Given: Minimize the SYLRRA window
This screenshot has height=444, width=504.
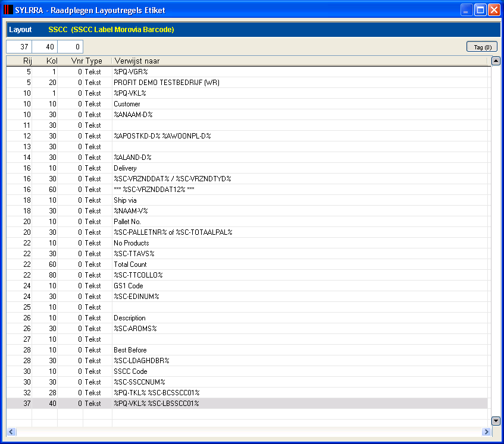Looking at the screenshot, I should 466,10.
